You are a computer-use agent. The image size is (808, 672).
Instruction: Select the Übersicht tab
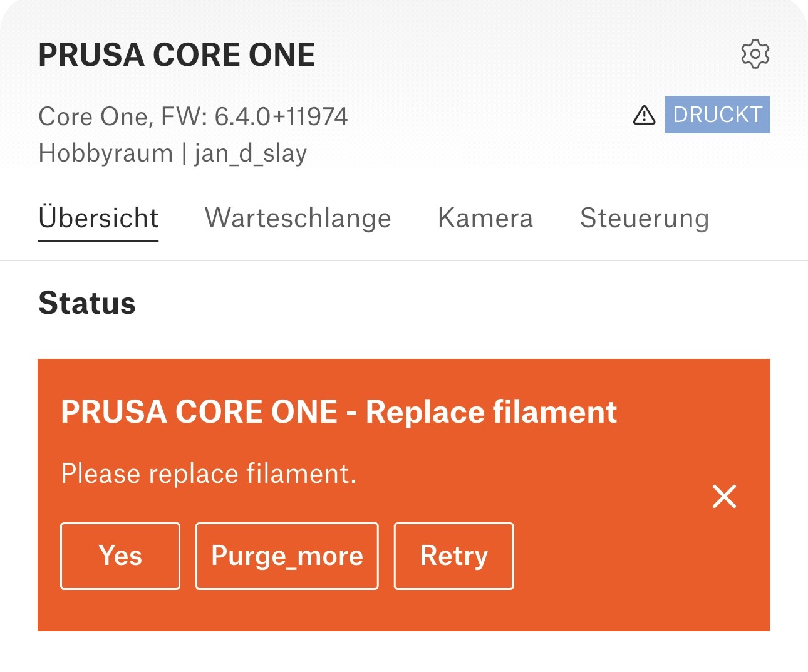tap(98, 219)
